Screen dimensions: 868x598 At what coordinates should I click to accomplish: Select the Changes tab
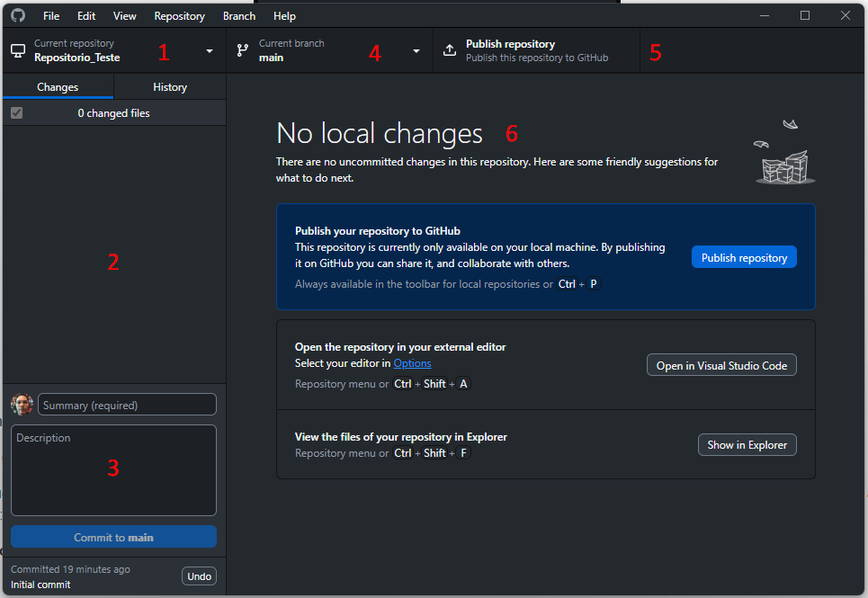[x=58, y=87]
